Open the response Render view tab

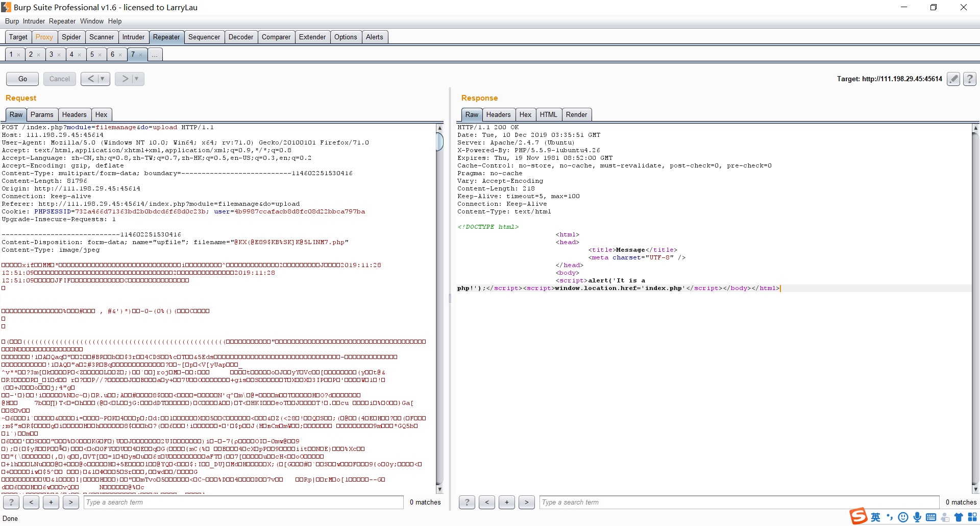click(576, 114)
